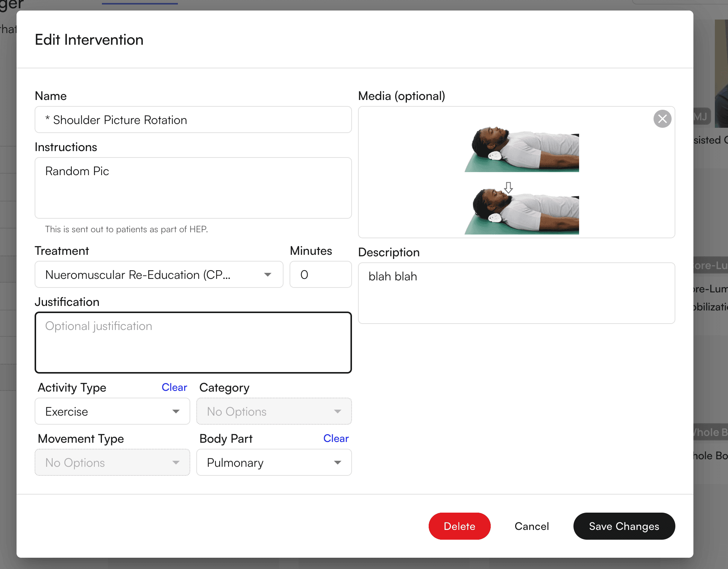This screenshot has height=569, width=728.
Task: Focus the Name input field
Action: [193, 120]
